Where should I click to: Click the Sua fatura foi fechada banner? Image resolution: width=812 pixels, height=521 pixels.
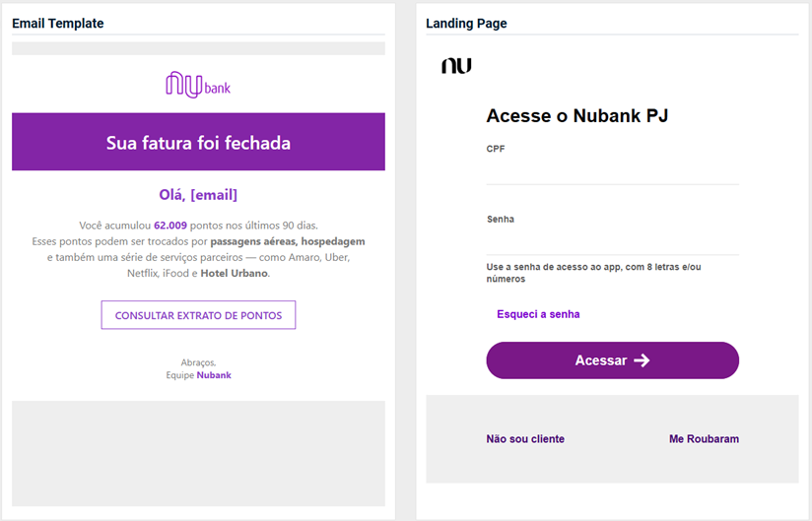[x=198, y=142]
